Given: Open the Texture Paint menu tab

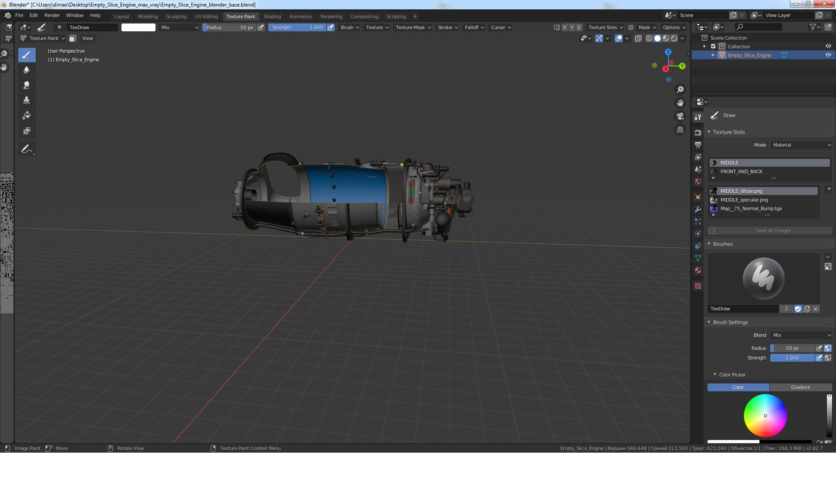Looking at the screenshot, I should click(x=241, y=16).
